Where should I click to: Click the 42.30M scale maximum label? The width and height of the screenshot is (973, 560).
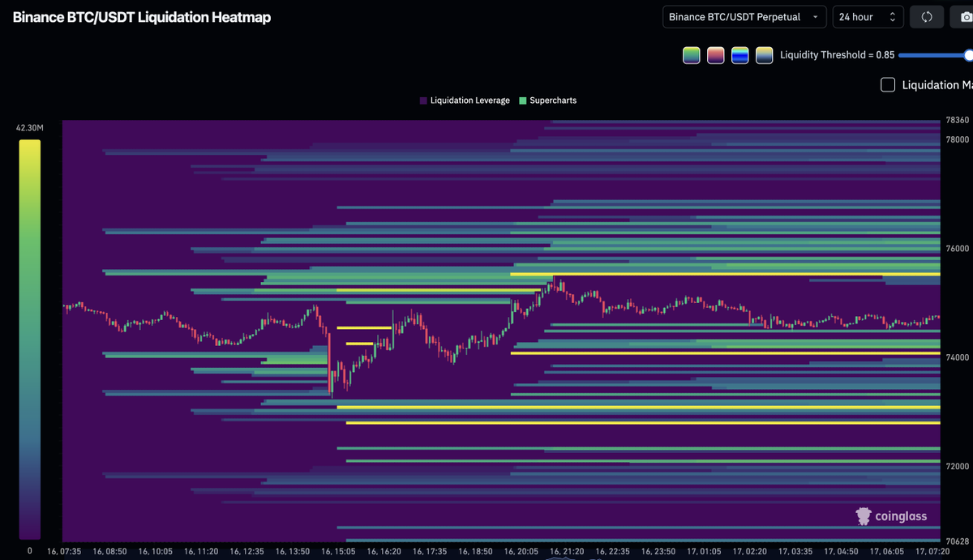29,128
